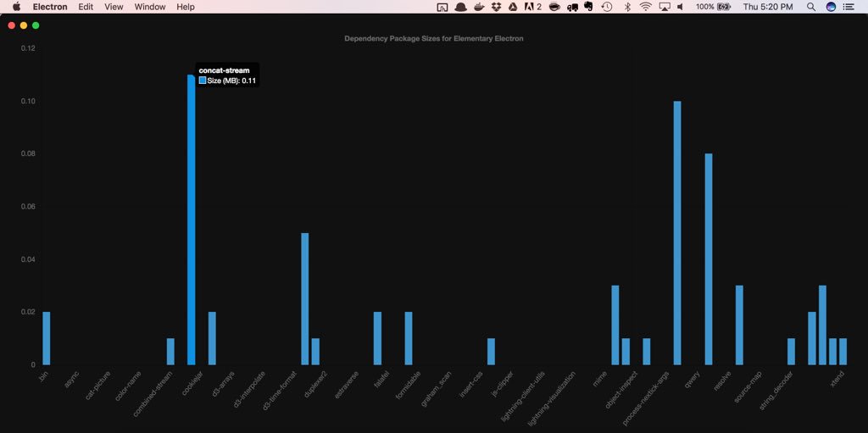The width and height of the screenshot is (868, 433).
Task: Click the green zoom window button
Action: pyautogui.click(x=36, y=25)
